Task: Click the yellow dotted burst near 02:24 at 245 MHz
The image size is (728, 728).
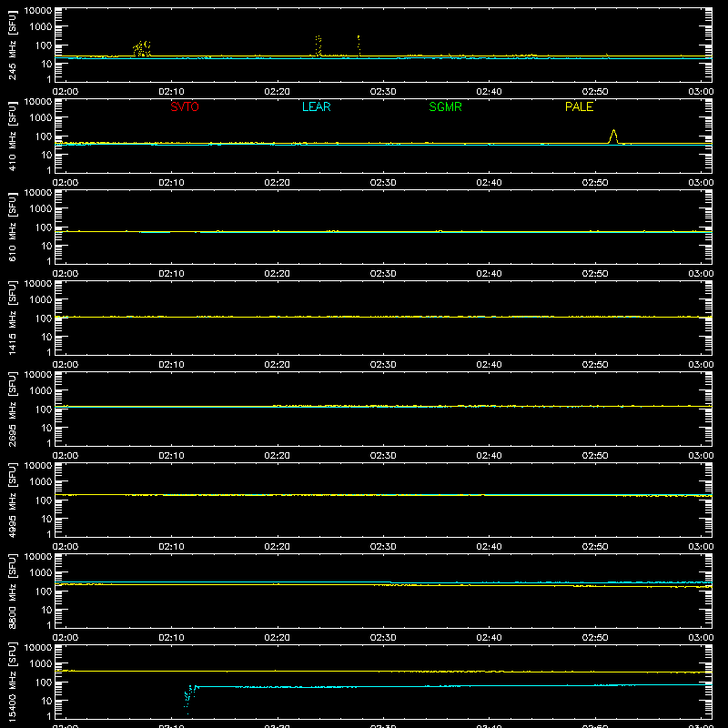Action: [318, 45]
